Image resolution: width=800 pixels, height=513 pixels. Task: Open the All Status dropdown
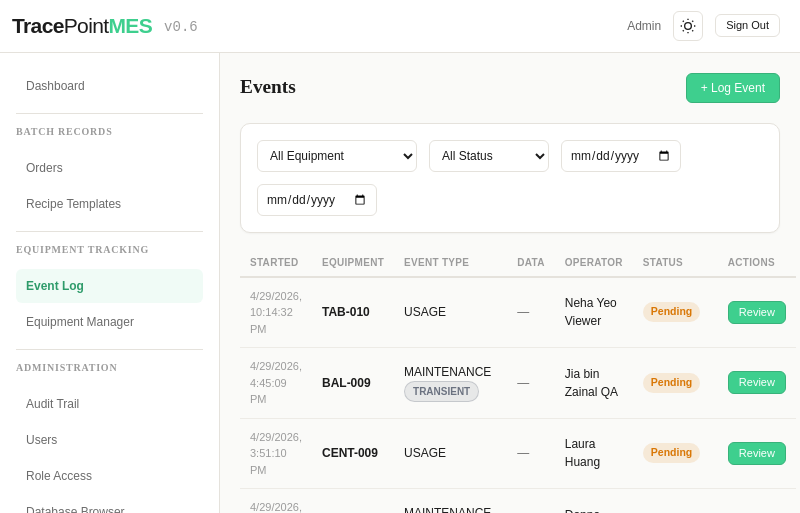pyautogui.click(x=489, y=156)
